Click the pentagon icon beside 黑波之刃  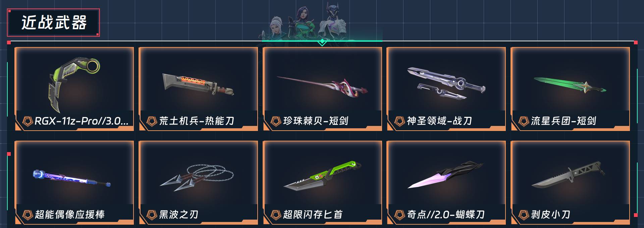[152, 215]
